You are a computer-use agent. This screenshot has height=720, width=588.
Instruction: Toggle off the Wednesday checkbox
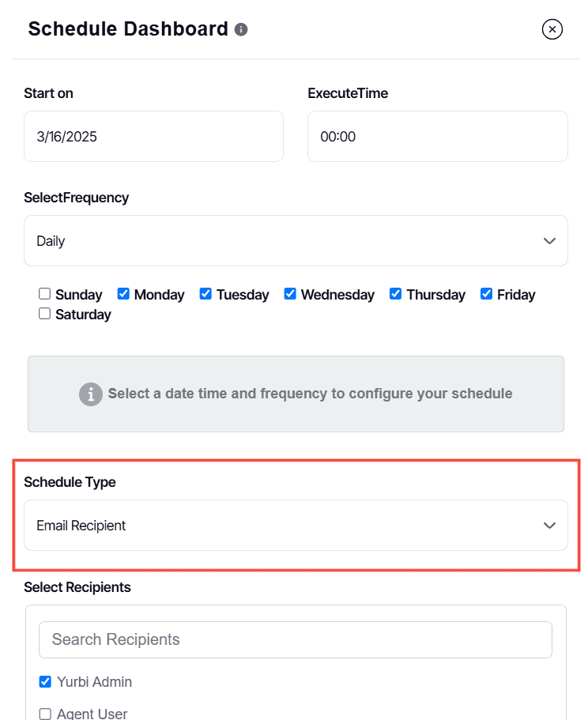click(290, 293)
